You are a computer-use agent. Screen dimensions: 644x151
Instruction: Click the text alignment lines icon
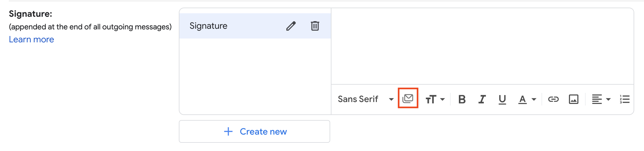click(x=597, y=99)
